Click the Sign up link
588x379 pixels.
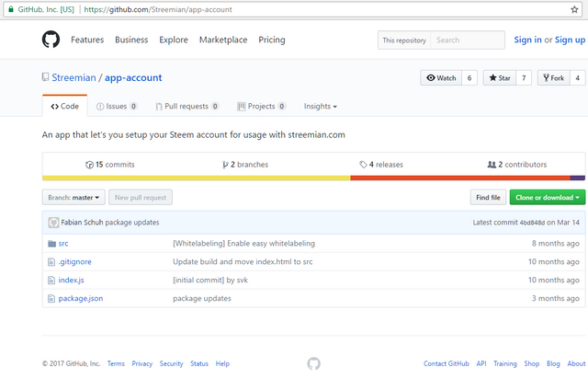click(x=570, y=40)
